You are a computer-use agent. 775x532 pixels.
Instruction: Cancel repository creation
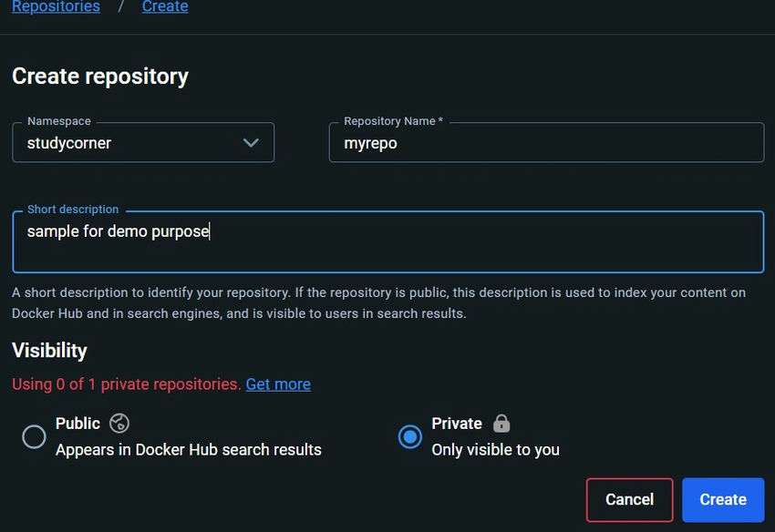click(x=630, y=500)
